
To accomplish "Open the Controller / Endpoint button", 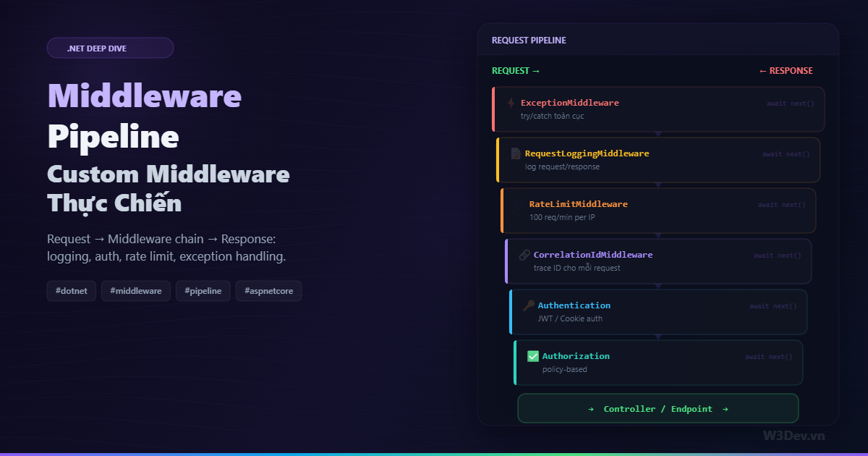I will pos(658,408).
